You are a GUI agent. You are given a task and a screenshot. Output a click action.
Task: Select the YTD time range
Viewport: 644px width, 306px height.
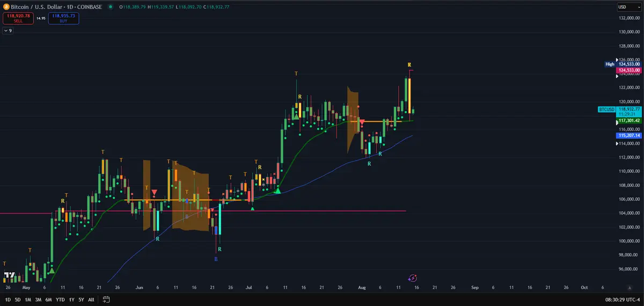coord(60,300)
